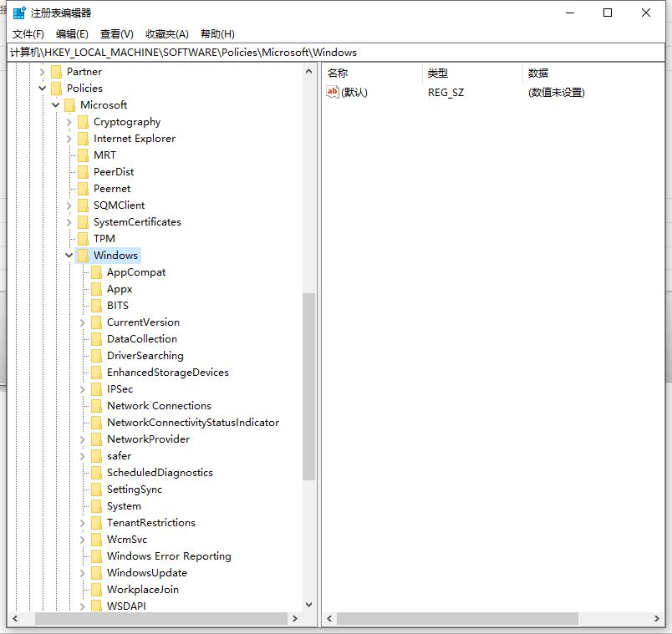Click the PeerDist folder icon
The width and height of the screenshot is (672, 634).
(x=83, y=172)
